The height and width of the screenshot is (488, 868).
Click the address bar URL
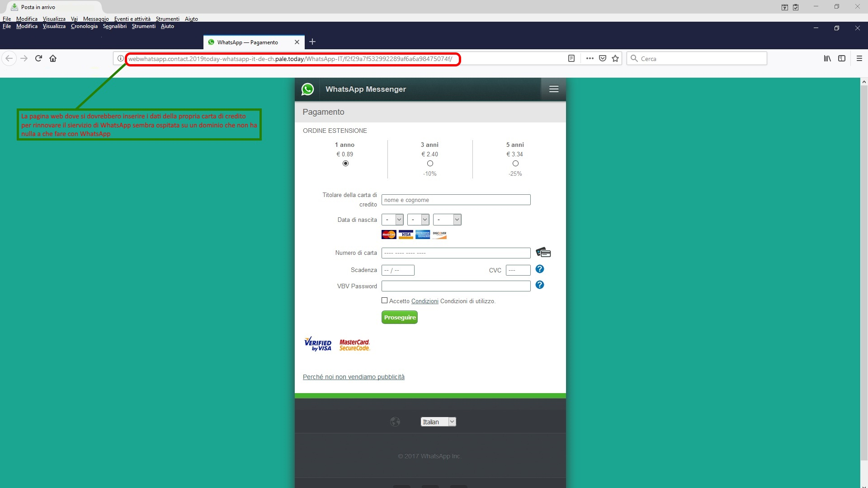290,59
